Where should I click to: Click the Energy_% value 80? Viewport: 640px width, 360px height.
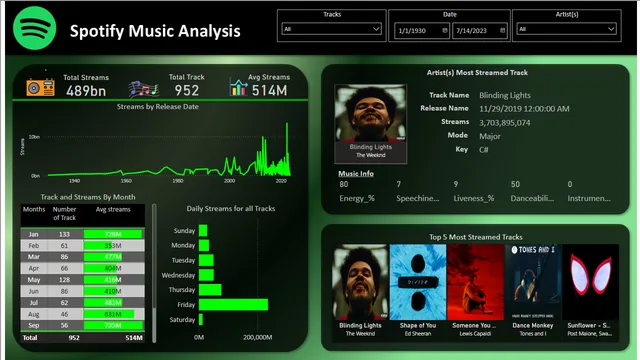(x=344, y=184)
